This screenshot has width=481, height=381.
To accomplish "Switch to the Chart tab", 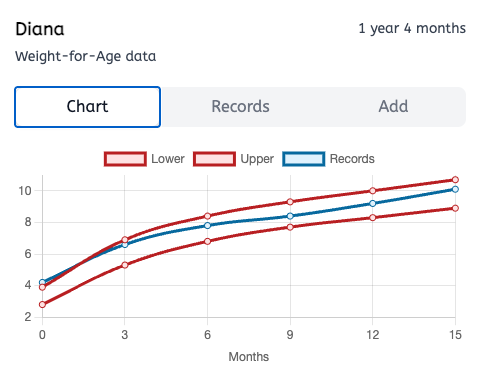I will (x=87, y=107).
